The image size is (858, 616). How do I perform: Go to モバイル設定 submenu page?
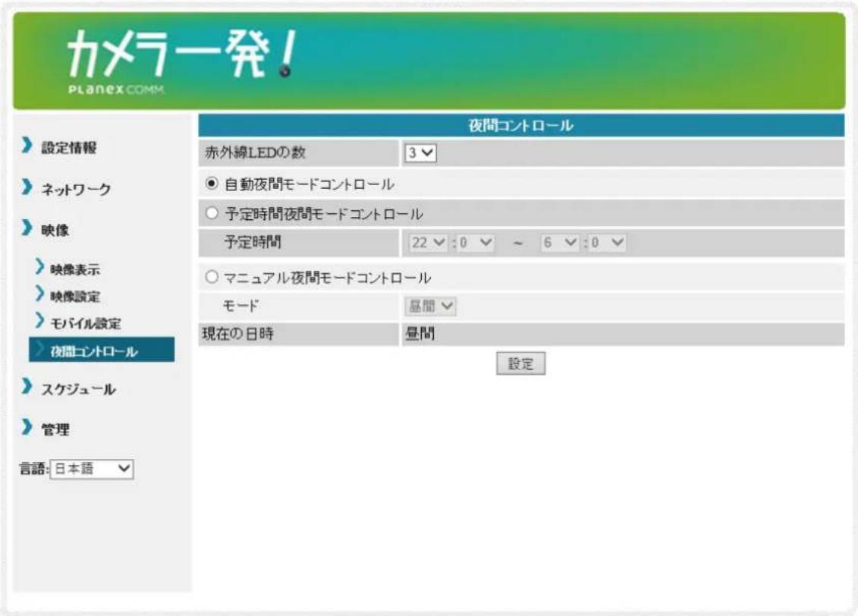point(86,323)
